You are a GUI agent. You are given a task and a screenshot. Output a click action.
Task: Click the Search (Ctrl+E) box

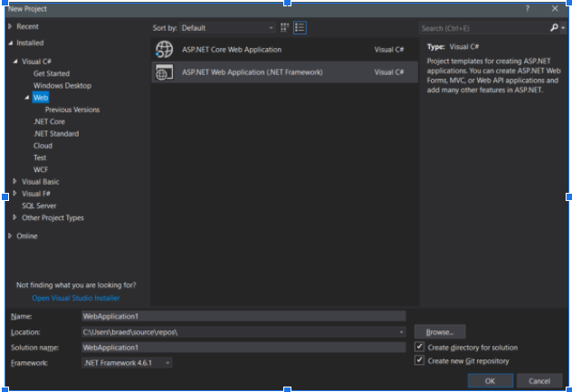(484, 28)
